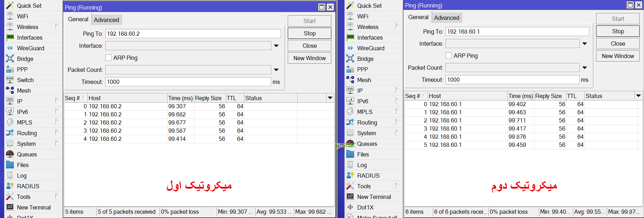Select General tab in the right ping window
Screen dimensions: 644x218
click(418, 17)
